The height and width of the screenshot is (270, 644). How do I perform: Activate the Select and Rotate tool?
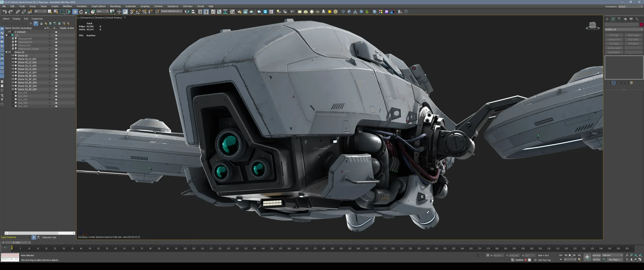coord(81,12)
